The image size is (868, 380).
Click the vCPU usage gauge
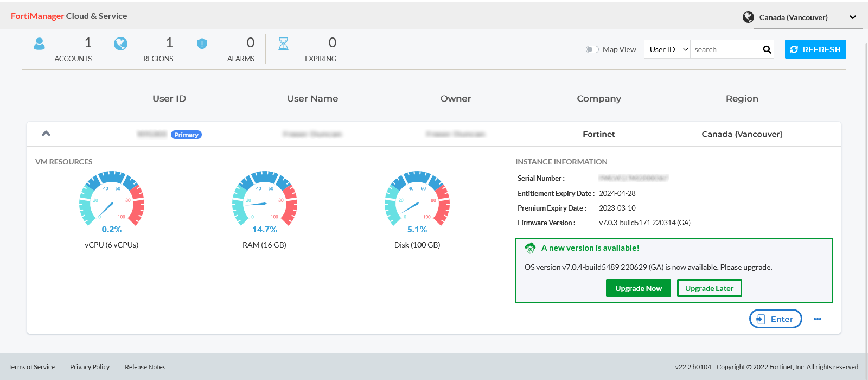pyautogui.click(x=112, y=199)
